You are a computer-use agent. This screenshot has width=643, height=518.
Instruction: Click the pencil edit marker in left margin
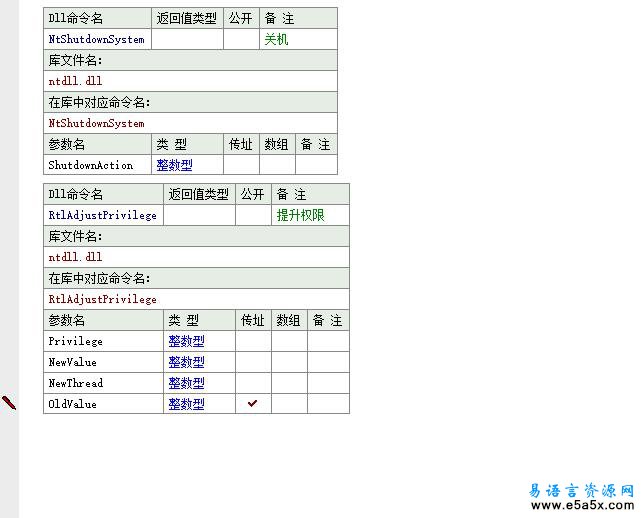pyautogui.click(x=9, y=403)
